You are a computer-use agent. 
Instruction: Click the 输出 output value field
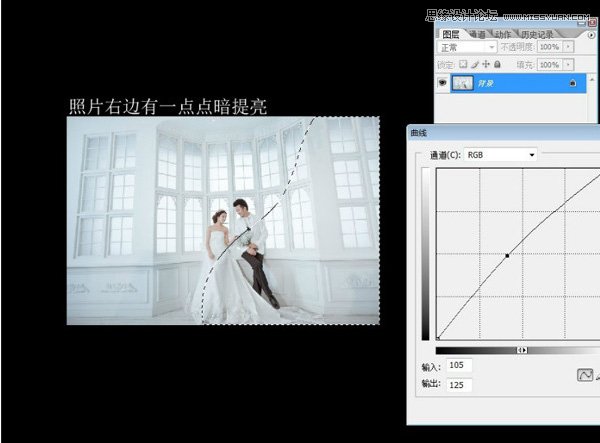459,385
